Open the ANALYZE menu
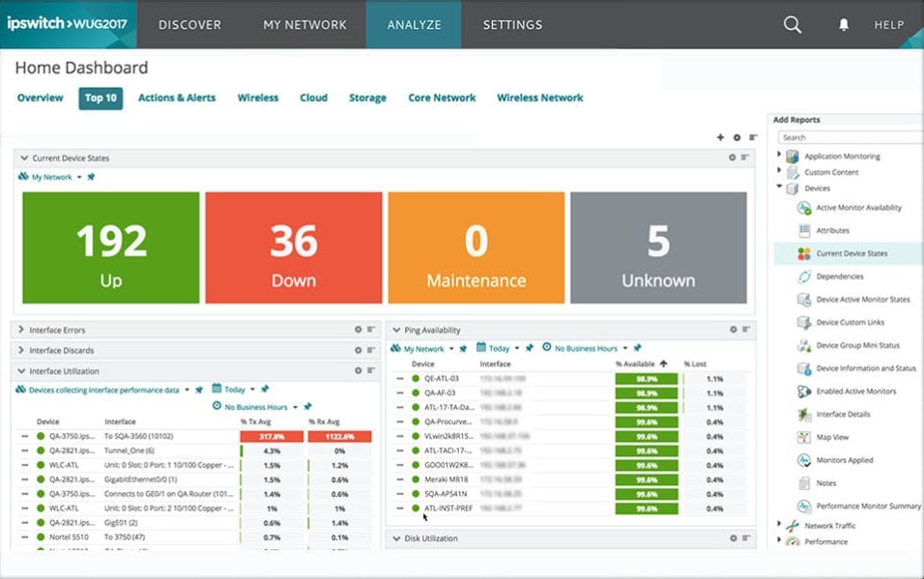This screenshot has width=924, height=579. [414, 25]
